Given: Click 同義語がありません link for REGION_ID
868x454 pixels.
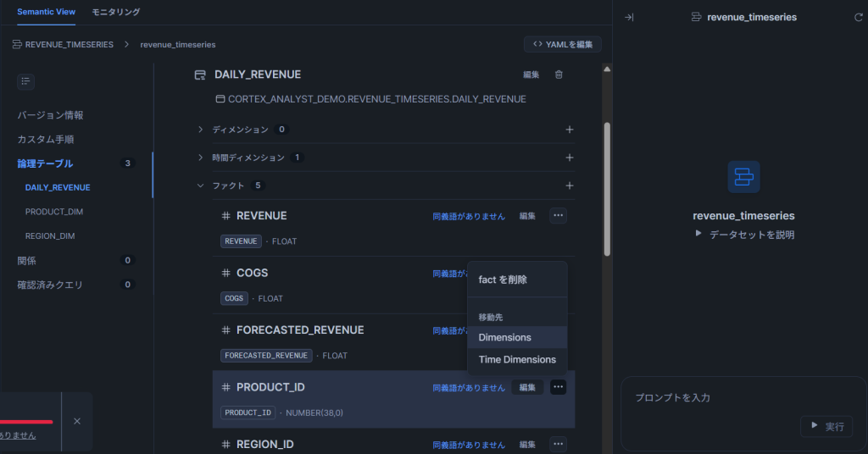Looking at the screenshot, I should point(469,445).
